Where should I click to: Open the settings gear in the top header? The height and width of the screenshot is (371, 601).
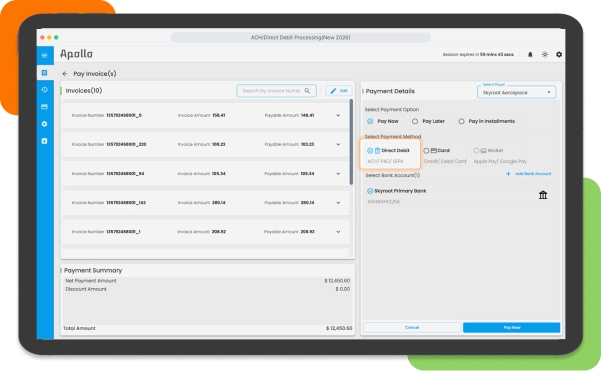(x=559, y=54)
